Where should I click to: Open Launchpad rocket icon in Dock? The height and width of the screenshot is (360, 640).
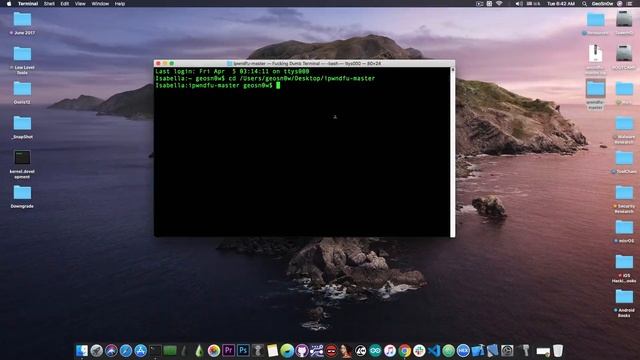96,351
